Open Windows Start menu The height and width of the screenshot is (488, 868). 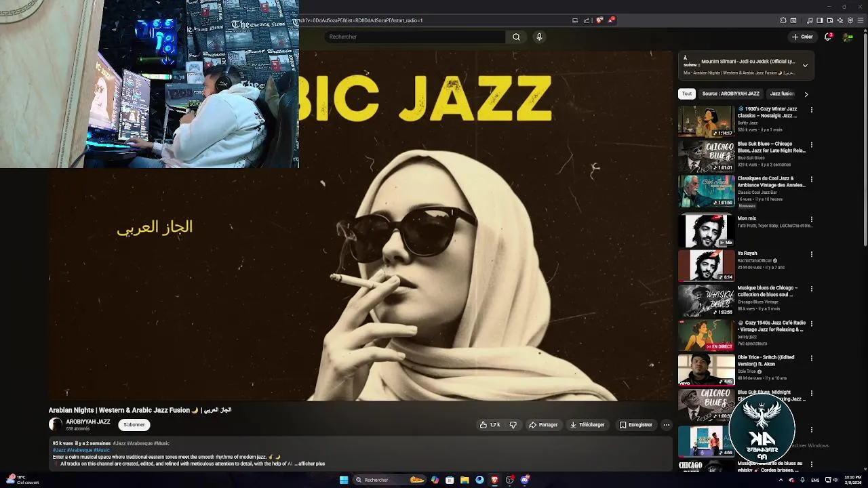[x=344, y=480]
